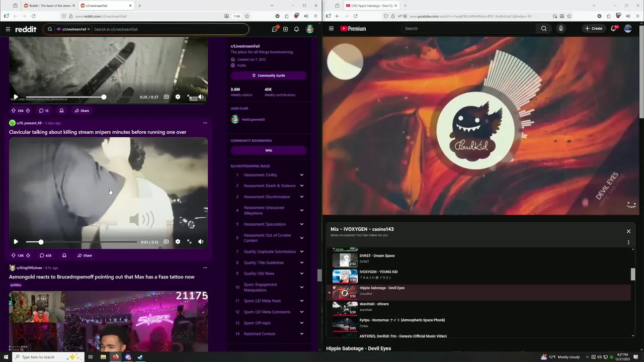Open YouTube notifications bell showing 9+

pyautogui.click(x=614, y=28)
